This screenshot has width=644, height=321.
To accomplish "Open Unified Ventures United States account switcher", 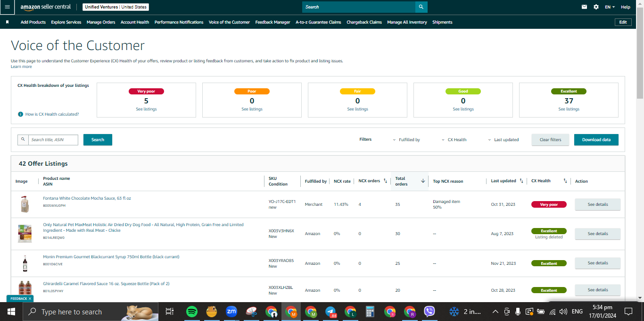I will (116, 7).
